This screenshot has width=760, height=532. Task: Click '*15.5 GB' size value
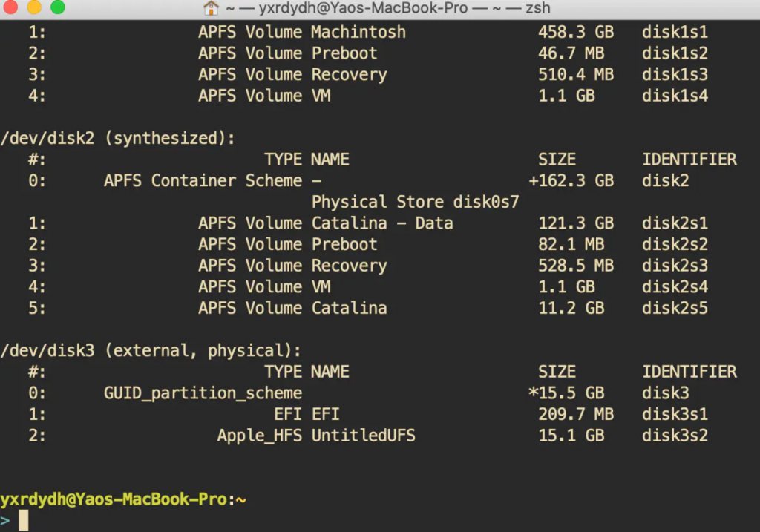click(x=566, y=393)
